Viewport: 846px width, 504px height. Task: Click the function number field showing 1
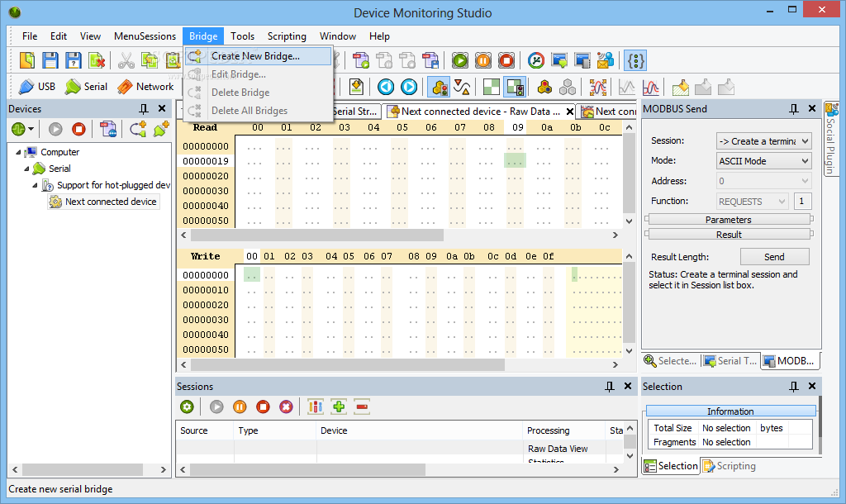pyautogui.click(x=802, y=202)
